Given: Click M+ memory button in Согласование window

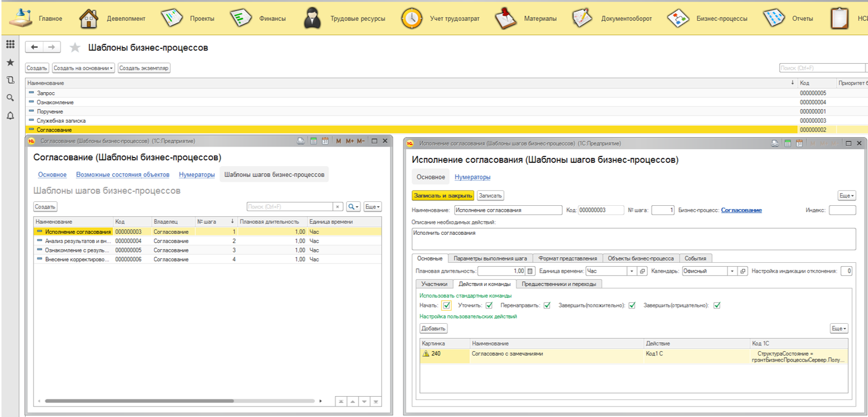Looking at the screenshot, I should click(350, 141).
